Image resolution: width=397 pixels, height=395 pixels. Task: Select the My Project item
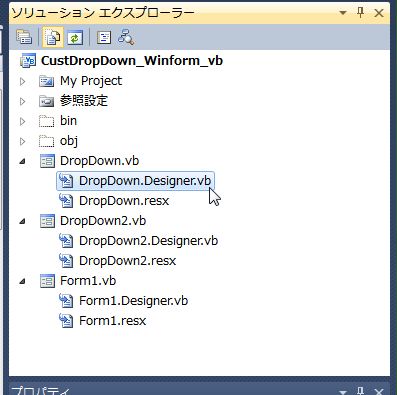coord(91,81)
